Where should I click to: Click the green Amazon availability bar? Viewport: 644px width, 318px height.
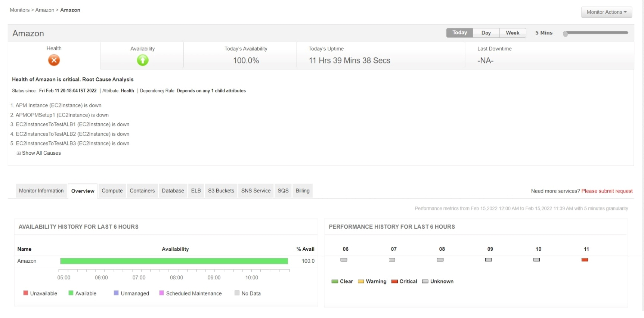174,261
